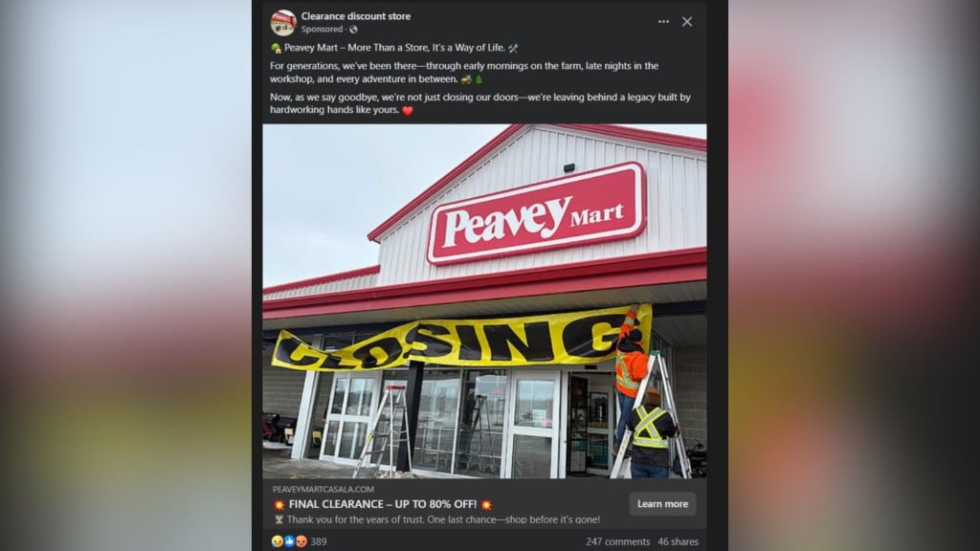View the 46 shares list
Image resolution: width=980 pixels, height=551 pixels.
(678, 541)
